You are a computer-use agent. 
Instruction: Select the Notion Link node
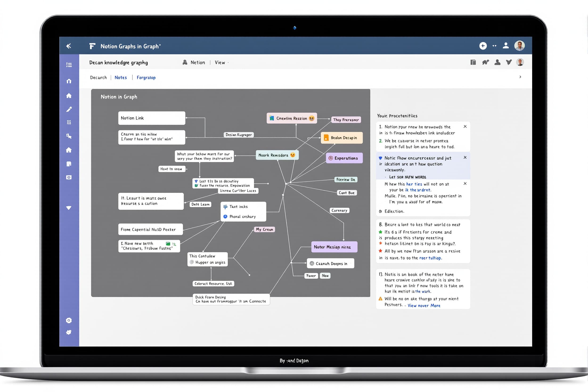click(x=152, y=118)
